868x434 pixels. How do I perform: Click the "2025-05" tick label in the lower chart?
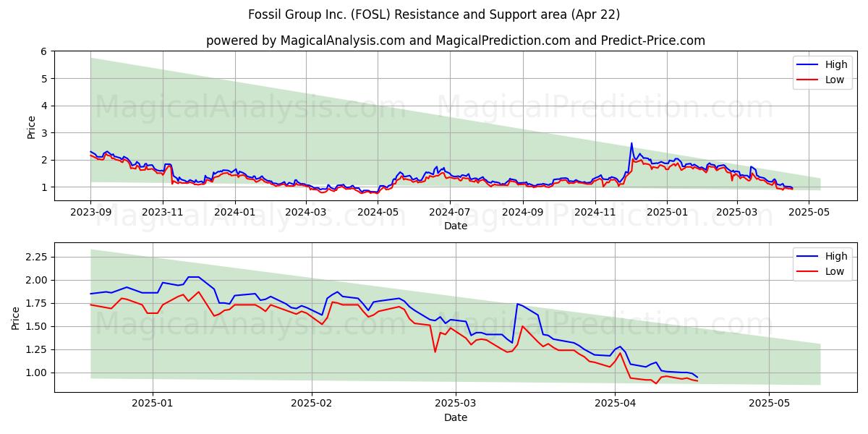770,403
